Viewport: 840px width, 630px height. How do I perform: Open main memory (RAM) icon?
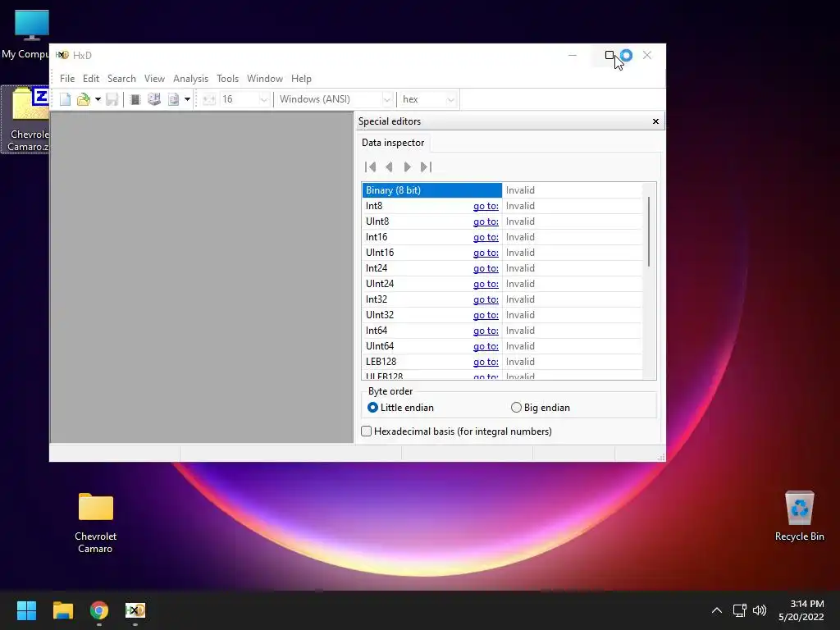click(135, 99)
